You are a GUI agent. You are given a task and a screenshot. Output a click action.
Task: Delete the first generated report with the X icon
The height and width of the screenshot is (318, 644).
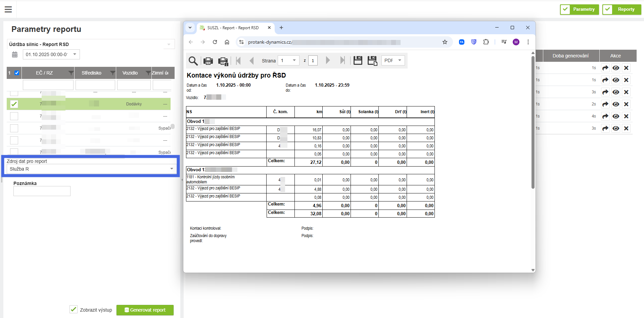click(626, 68)
